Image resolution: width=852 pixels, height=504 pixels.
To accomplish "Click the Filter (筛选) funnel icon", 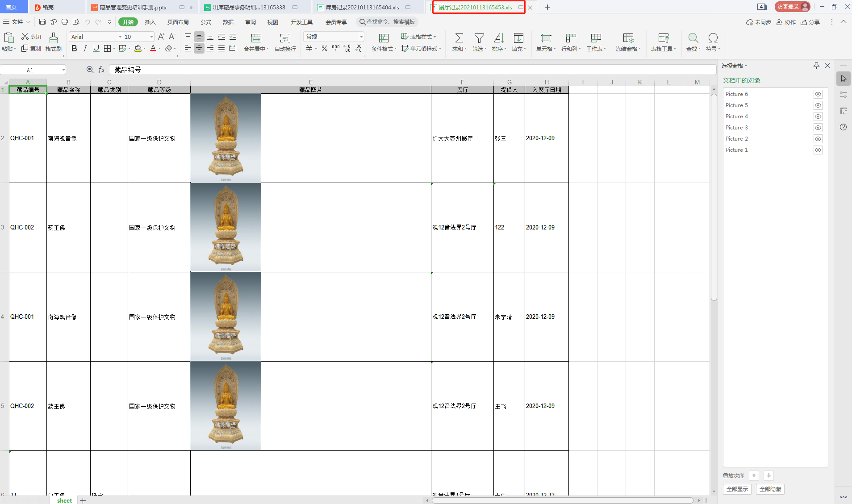I will pos(479,38).
